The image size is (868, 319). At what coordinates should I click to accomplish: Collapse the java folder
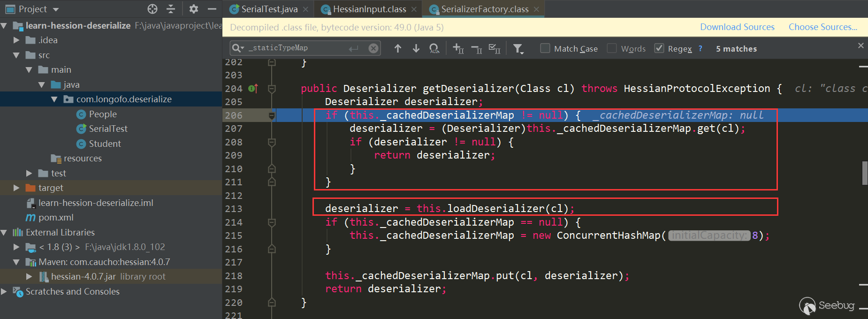(x=42, y=84)
